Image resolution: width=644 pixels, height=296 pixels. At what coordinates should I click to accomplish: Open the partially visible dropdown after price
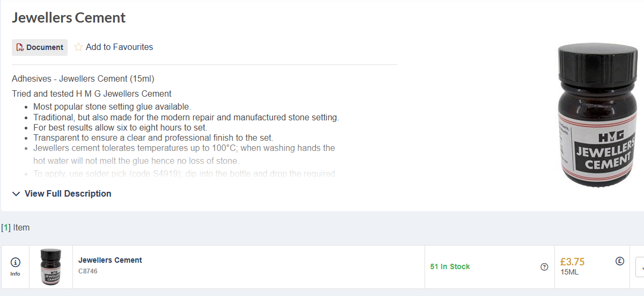640,267
